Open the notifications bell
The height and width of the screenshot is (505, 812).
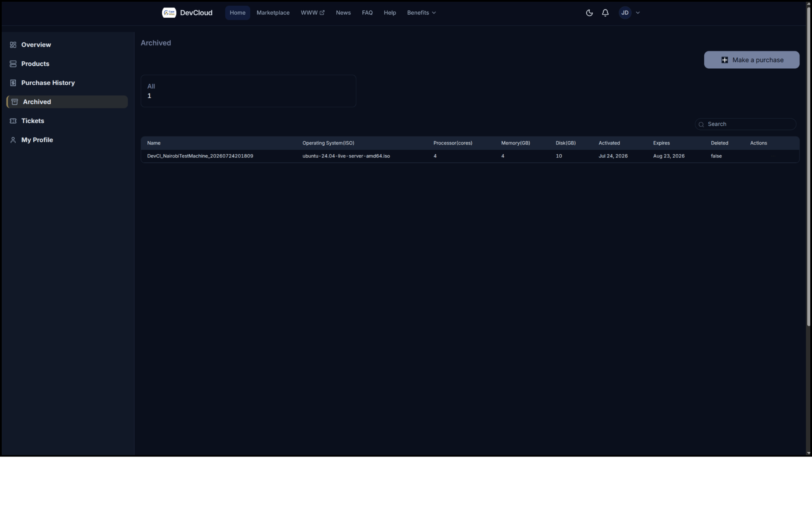(605, 13)
